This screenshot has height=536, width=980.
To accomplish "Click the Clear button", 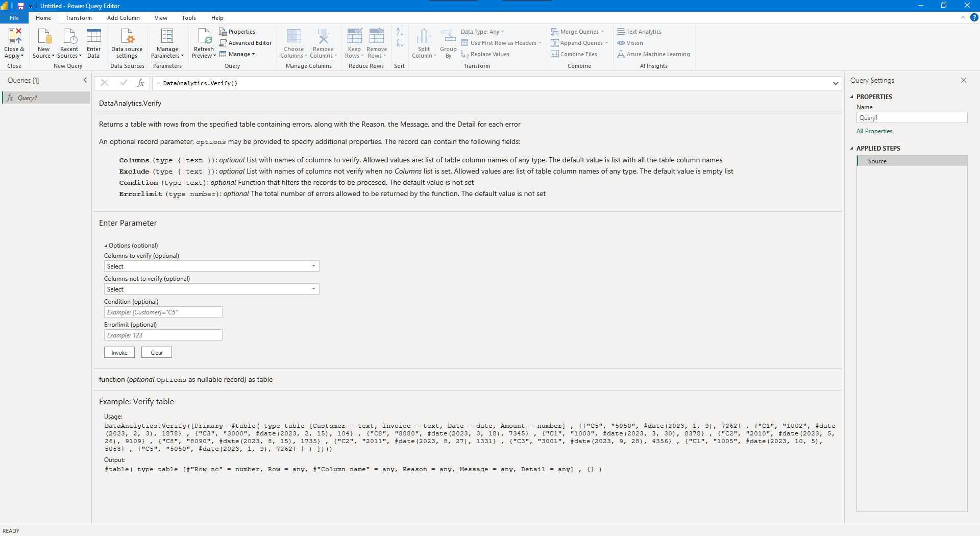I will [x=157, y=353].
